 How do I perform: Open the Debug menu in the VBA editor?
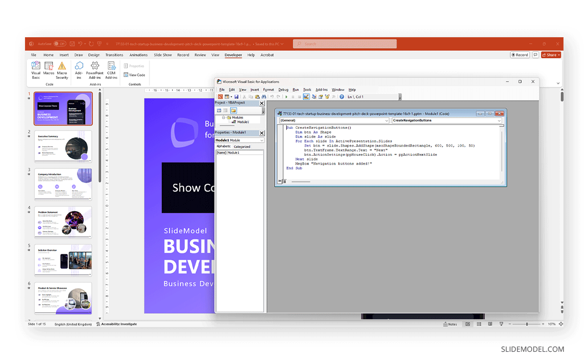284,90
